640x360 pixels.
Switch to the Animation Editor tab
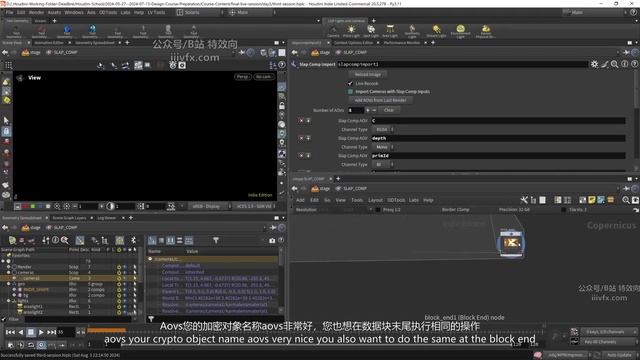(49, 42)
